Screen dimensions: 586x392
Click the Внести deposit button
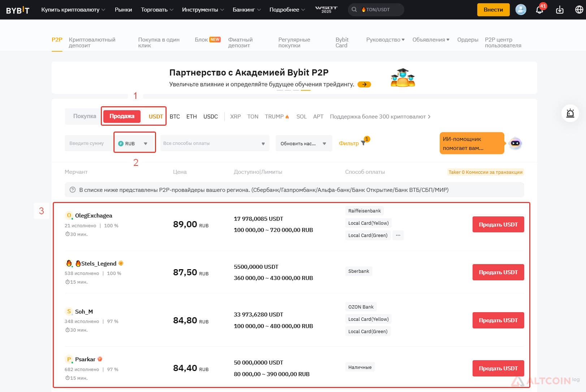click(x=493, y=10)
